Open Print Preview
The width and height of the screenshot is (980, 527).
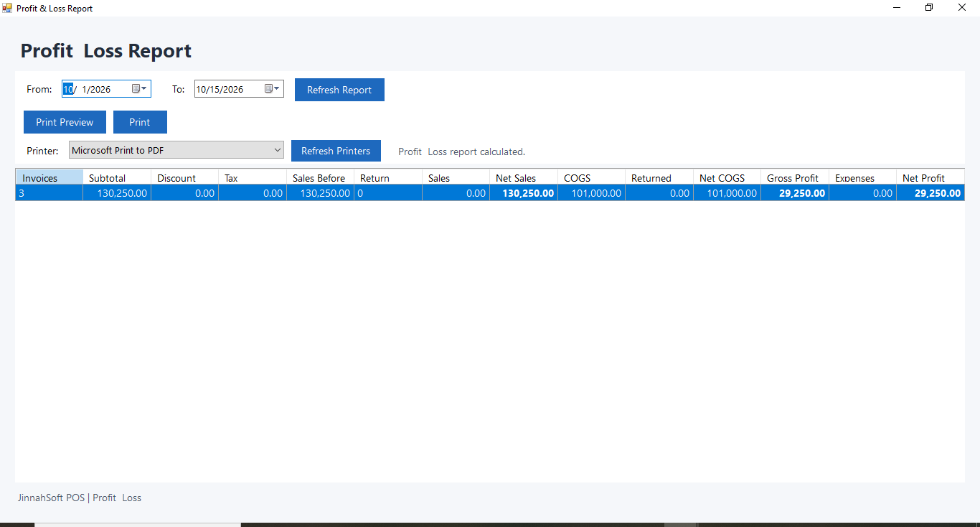(x=65, y=122)
